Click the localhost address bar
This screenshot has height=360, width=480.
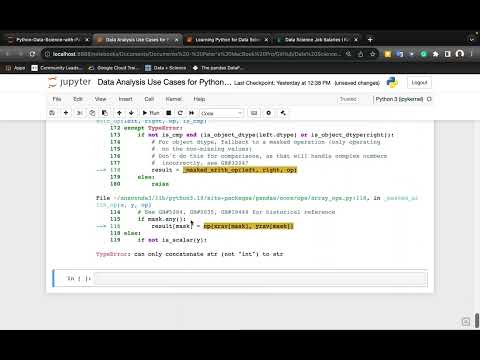(197, 54)
